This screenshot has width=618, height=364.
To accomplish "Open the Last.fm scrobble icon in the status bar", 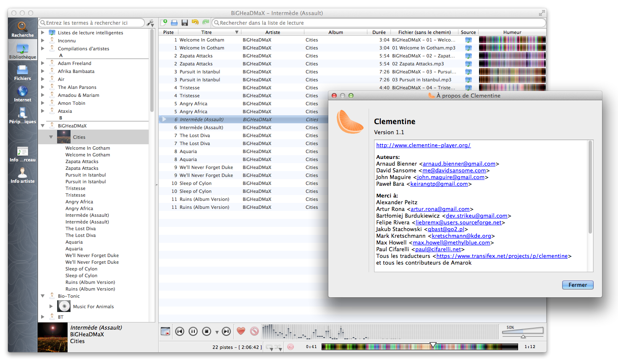I will click(x=291, y=347).
